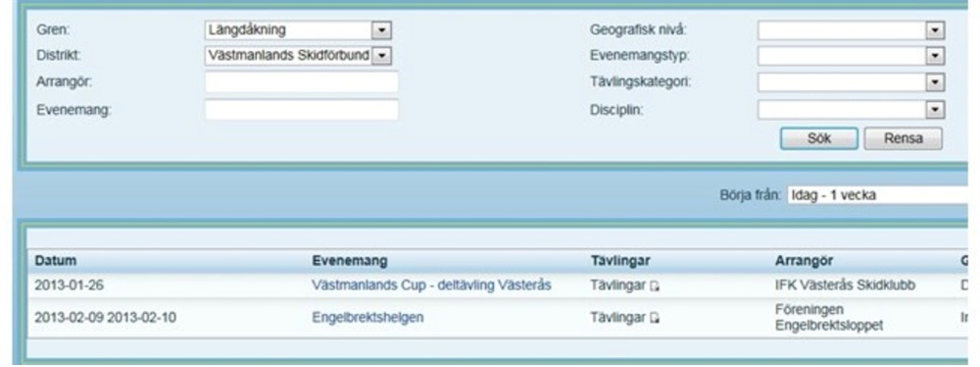Sort by the Evenemang column header
The height and width of the screenshot is (367, 980).
click(x=350, y=261)
